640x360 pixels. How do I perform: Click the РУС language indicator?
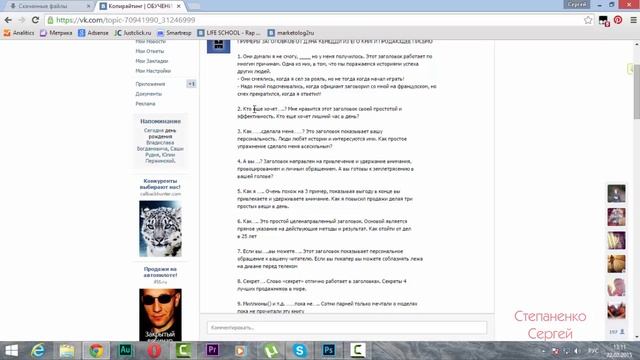tap(593, 351)
